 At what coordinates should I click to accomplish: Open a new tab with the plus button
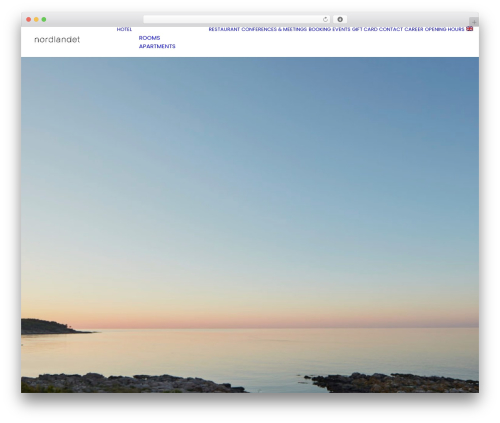coord(474,22)
